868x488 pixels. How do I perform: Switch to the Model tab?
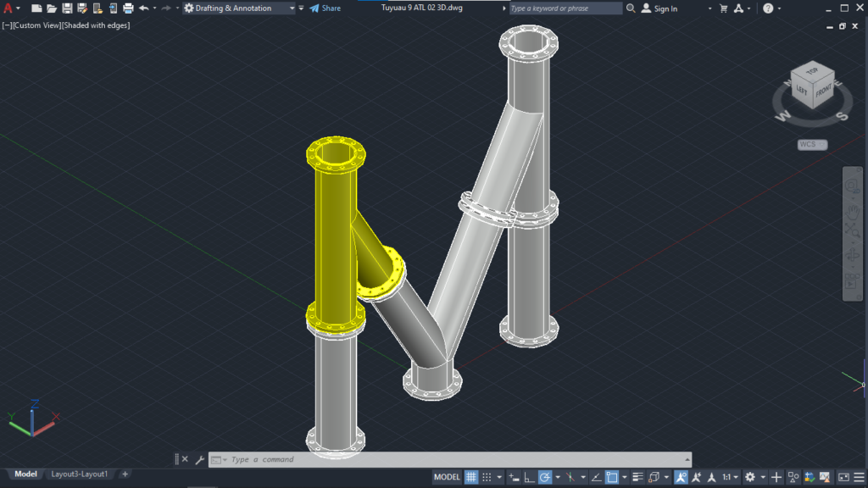(x=25, y=474)
